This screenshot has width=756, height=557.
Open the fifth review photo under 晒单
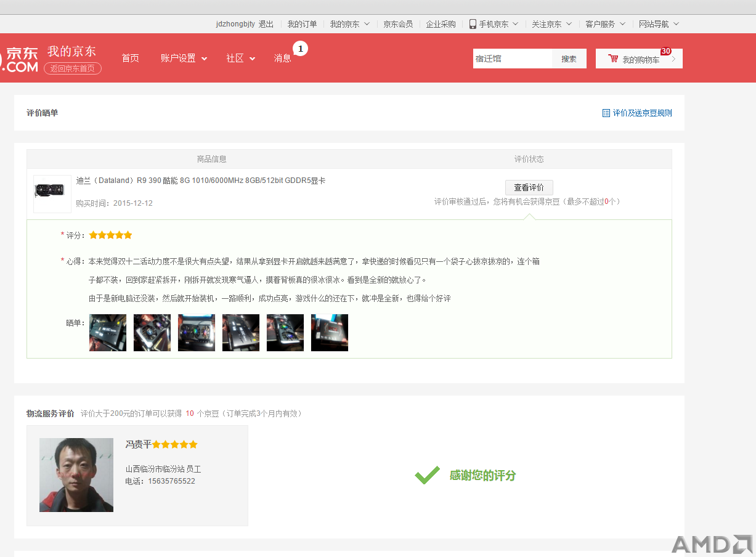(x=285, y=333)
